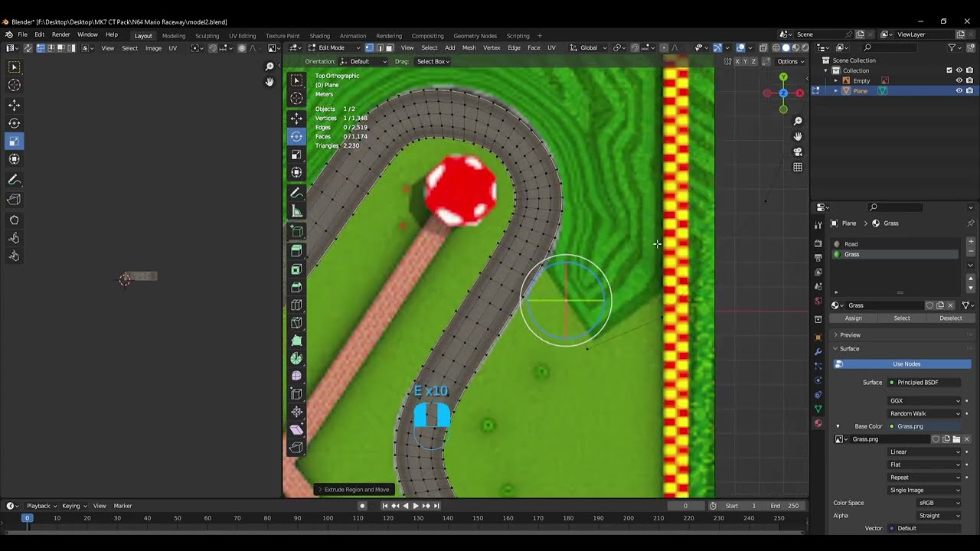
Task: Pick the Add Cube tool in 3D viewport
Action: (x=296, y=231)
